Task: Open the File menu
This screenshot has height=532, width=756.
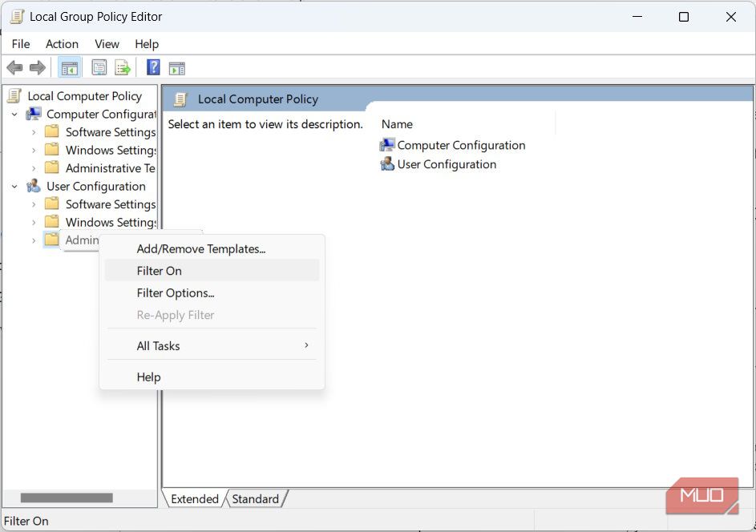Action: pos(21,44)
